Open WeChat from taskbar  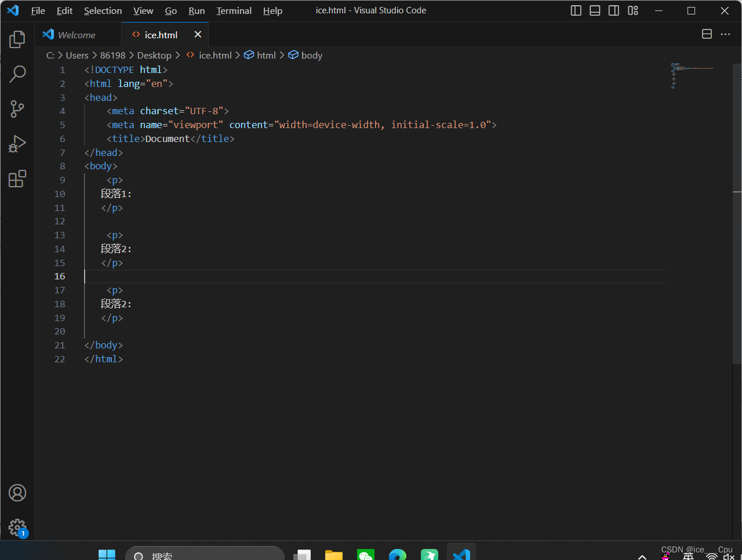366,555
